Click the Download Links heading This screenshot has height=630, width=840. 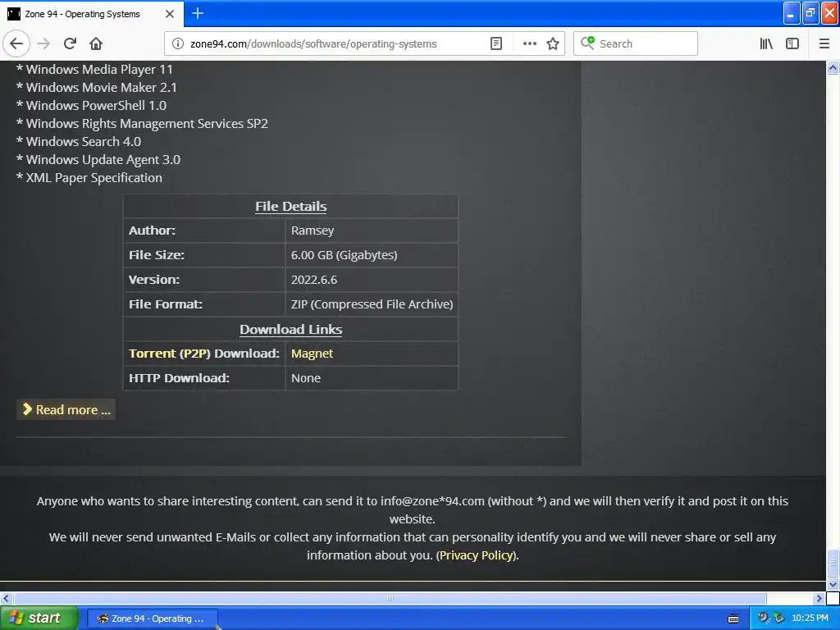click(x=291, y=330)
